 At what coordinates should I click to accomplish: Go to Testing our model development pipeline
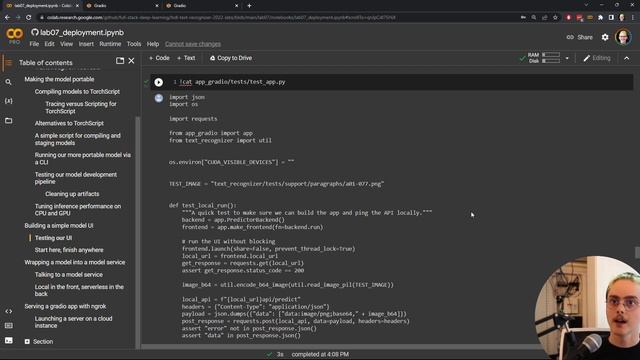coord(76,178)
